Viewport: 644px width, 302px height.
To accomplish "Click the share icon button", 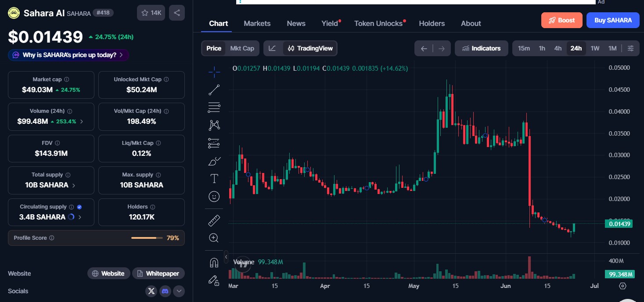I will (177, 13).
